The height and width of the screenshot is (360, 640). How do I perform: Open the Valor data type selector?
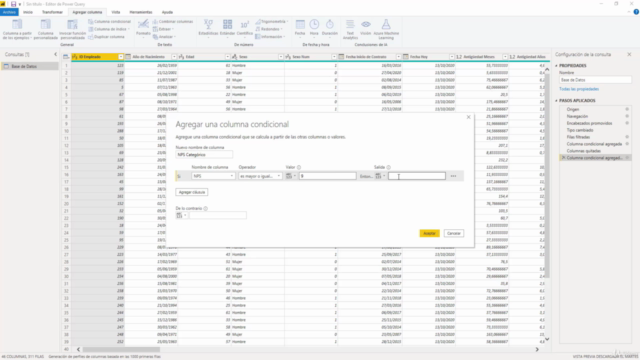[291, 176]
